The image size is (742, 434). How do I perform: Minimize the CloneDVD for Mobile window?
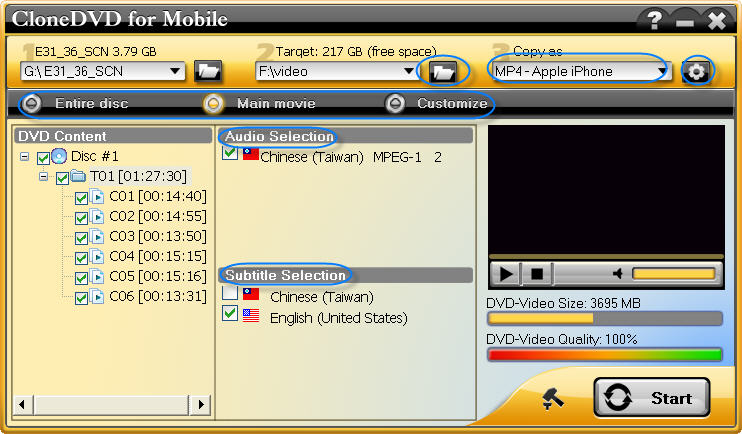pos(684,22)
